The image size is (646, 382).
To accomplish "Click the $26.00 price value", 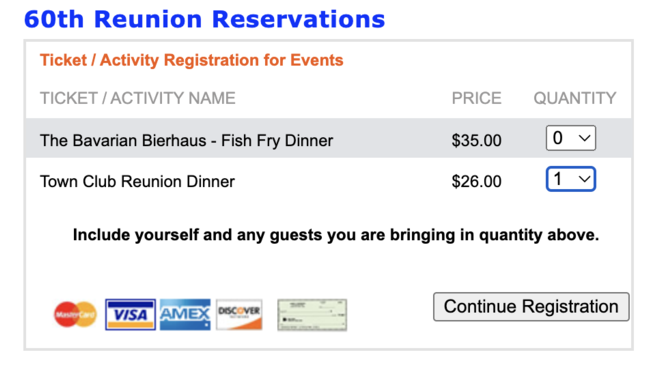I will click(x=476, y=181).
